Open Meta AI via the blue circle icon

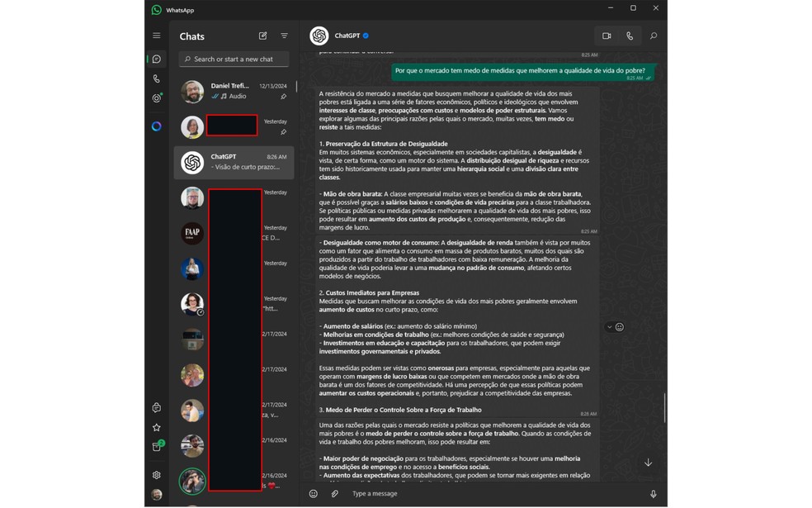pyautogui.click(x=156, y=126)
